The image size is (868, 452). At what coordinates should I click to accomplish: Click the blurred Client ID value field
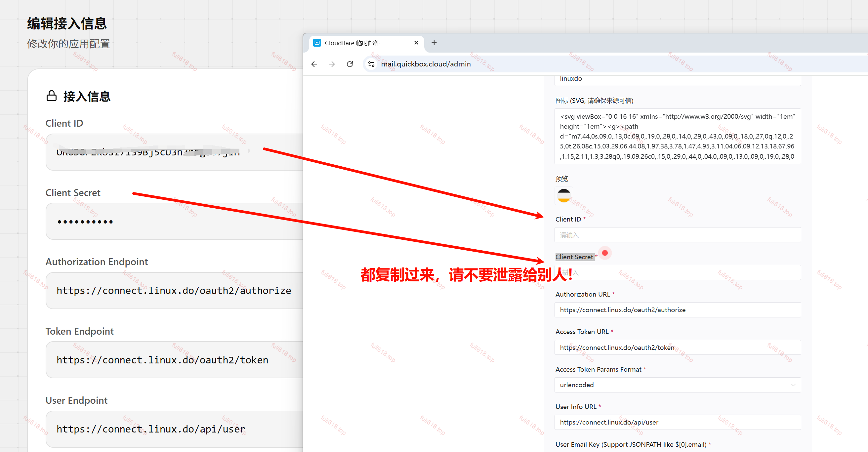(175, 152)
